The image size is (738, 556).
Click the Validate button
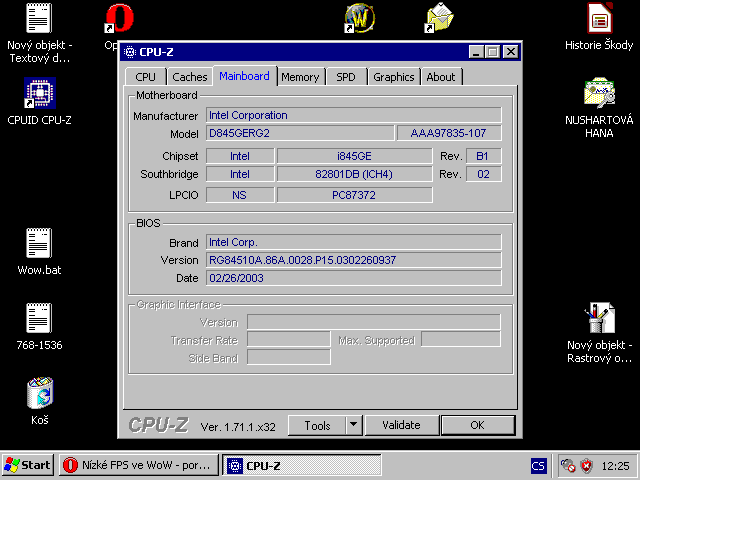coord(401,425)
